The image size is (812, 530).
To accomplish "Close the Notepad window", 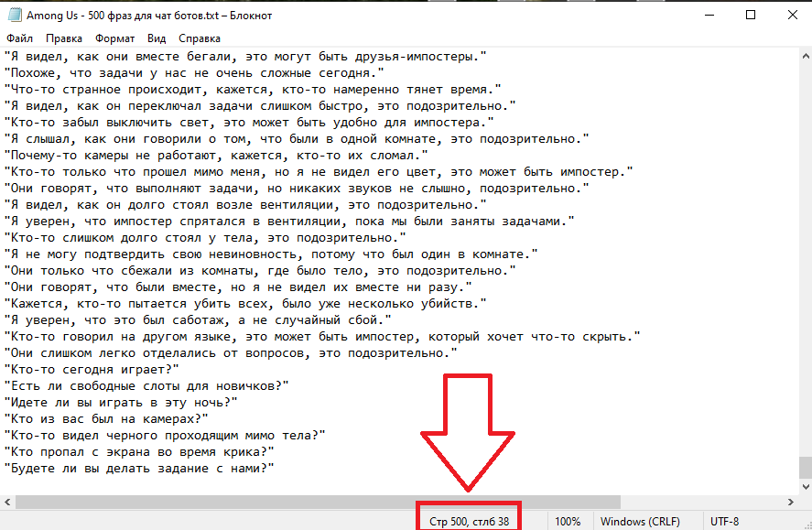I will coord(793,15).
